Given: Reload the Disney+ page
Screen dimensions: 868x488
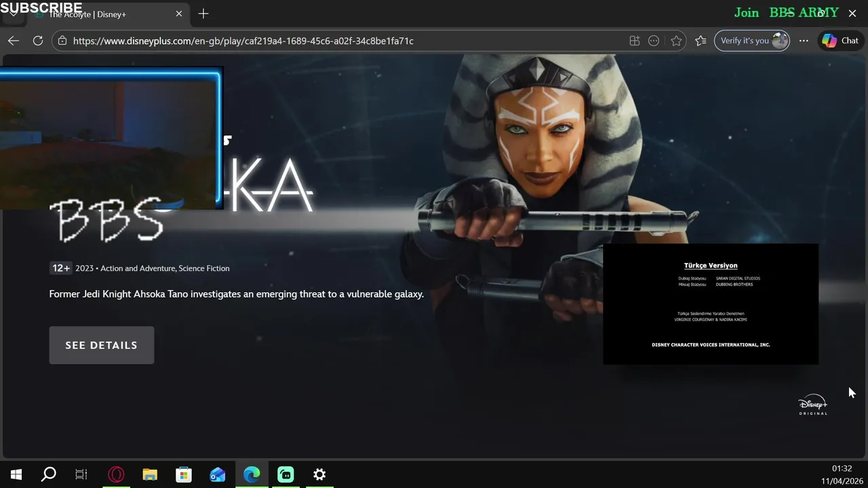Looking at the screenshot, I should [x=38, y=41].
